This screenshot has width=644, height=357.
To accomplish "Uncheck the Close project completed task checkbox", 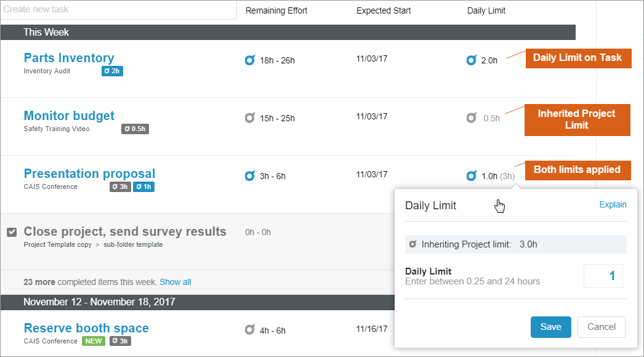I will pos(12,232).
